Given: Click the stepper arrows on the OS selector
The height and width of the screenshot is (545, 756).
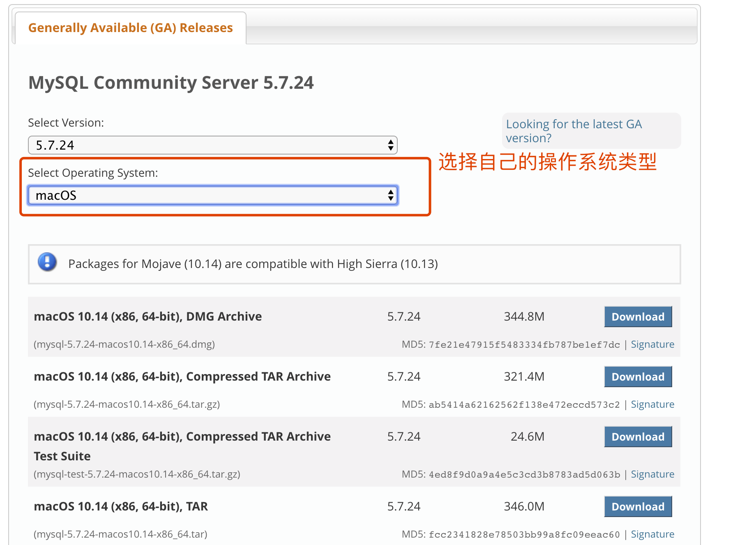Looking at the screenshot, I should [390, 195].
